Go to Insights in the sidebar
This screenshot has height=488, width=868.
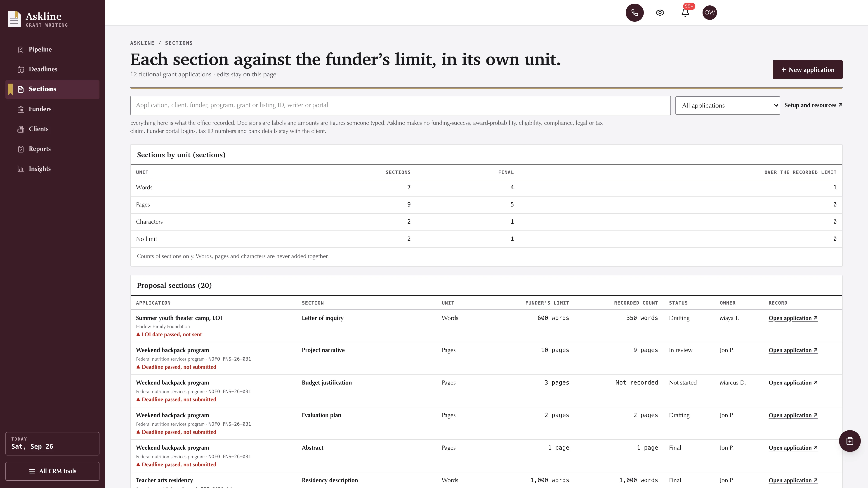(52, 169)
